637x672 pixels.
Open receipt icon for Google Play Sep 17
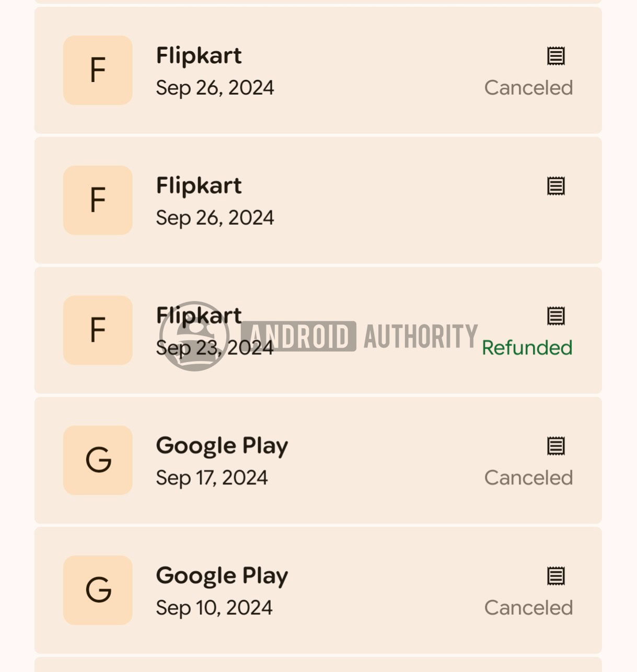coord(556,446)
